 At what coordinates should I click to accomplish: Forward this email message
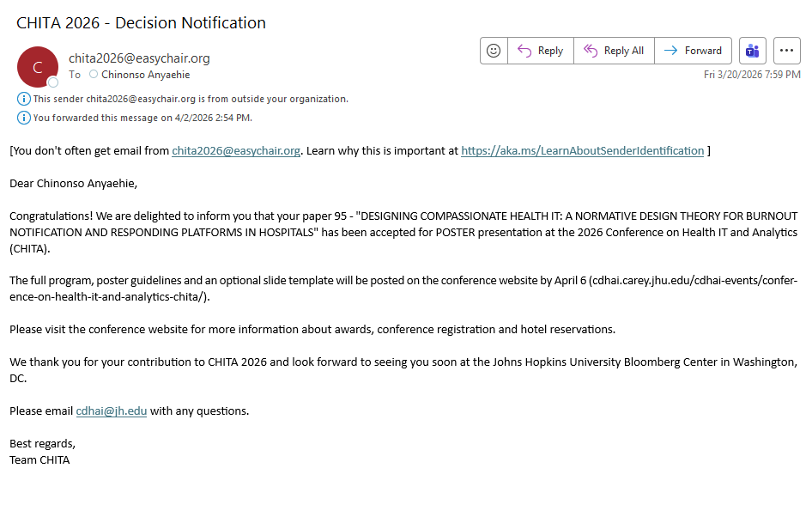pyautogui.click(x=694, y=51)
